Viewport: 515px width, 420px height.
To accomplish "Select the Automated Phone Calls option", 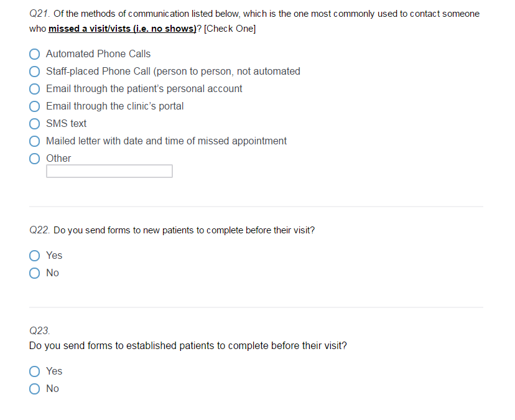I will (35, 54).
